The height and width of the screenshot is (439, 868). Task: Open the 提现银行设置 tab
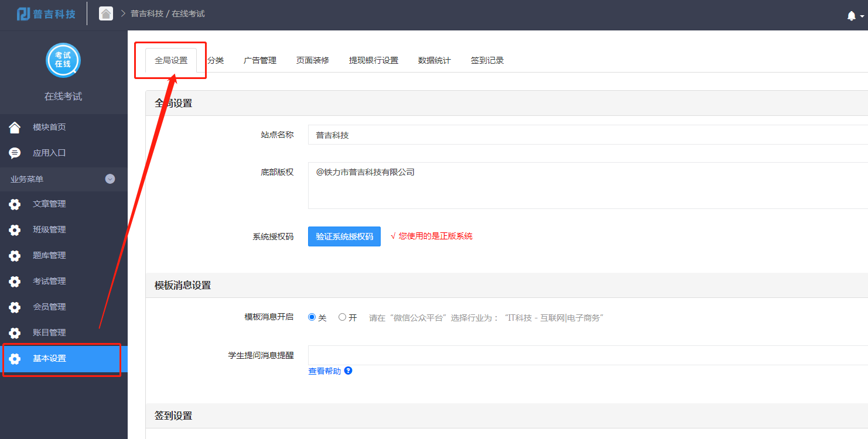(374, 60)
